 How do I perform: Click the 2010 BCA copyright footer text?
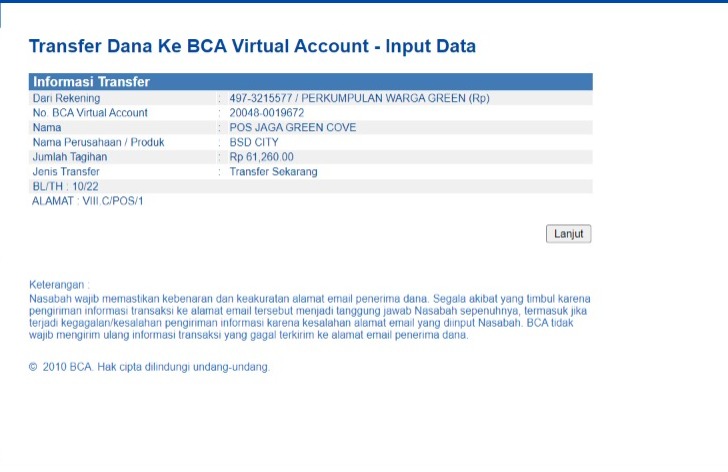(150, 367)
